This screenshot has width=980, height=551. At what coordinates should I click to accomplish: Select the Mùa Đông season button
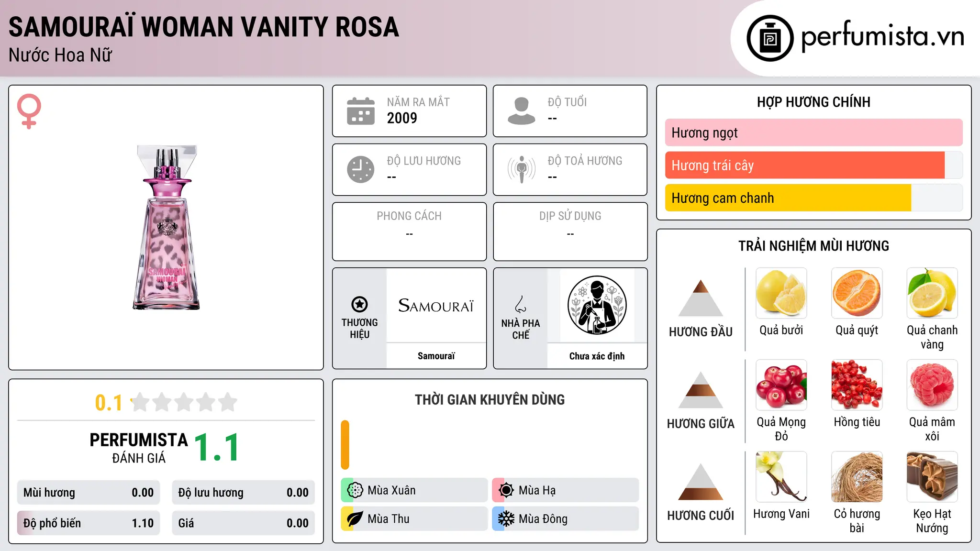[x=565, y=519]
